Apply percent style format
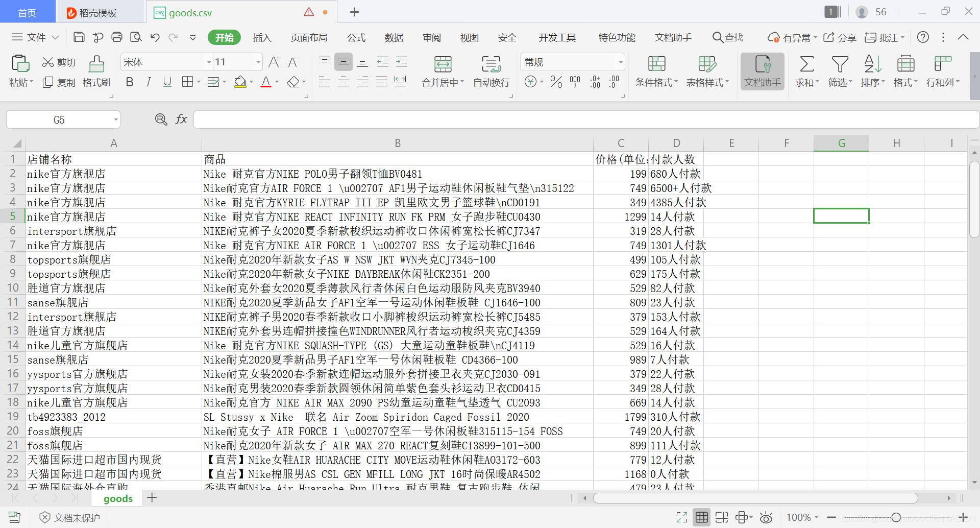The height and width of the screenshot is (528, 980). point(556,82)
